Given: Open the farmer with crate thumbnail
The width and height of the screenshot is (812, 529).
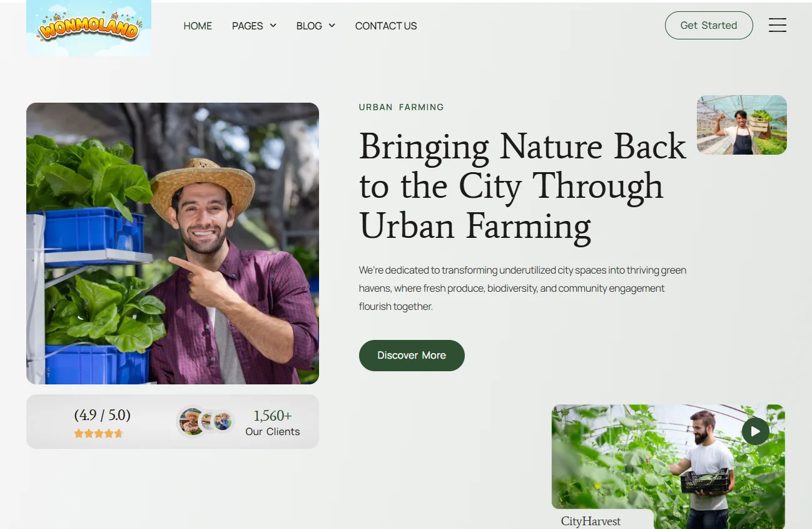Looking at the screenshot, I should pos(742,125).
